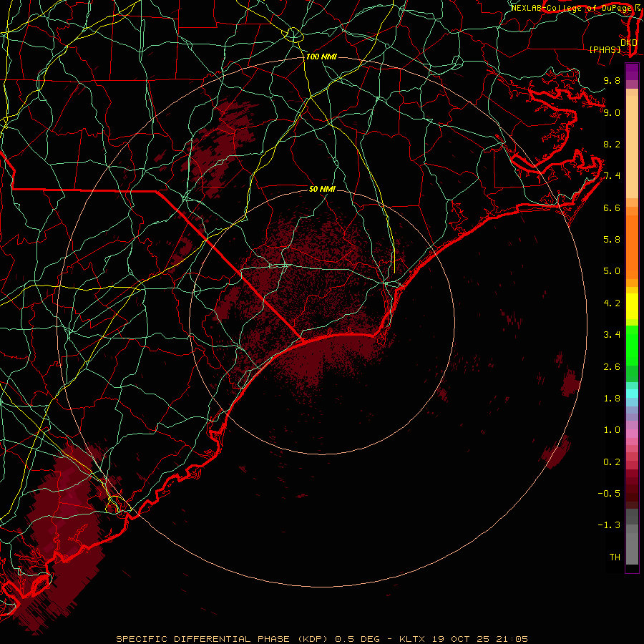Click the 0.2 value on the color scale
644x644 pixels.
tap(612, 462)
